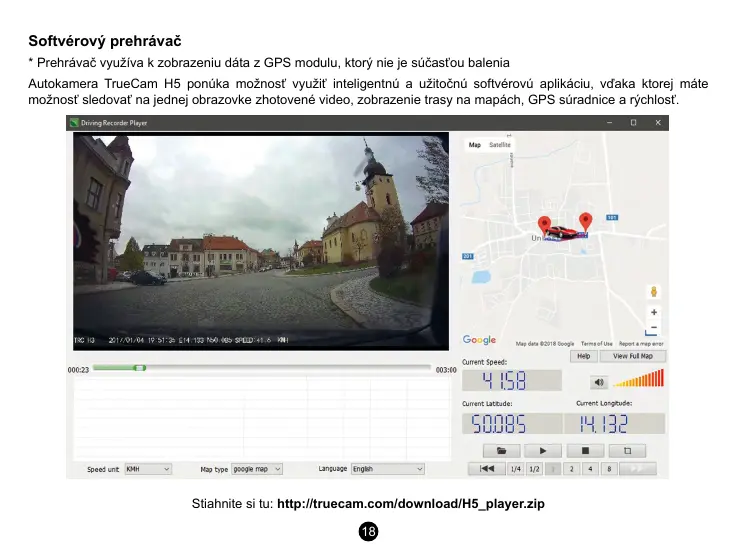Click the blue 101 road badge on map
This screenshot has height=556, width=737.
(x=612, y=218)
